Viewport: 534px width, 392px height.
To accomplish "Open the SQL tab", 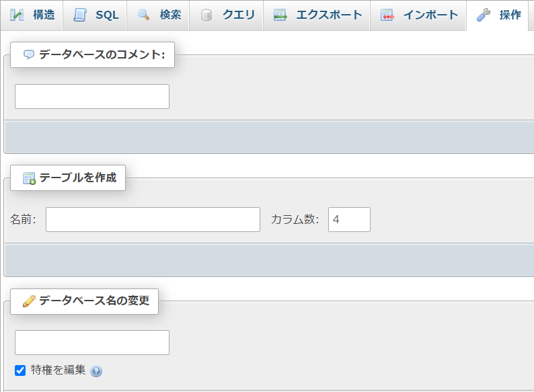I will point(95,15).
